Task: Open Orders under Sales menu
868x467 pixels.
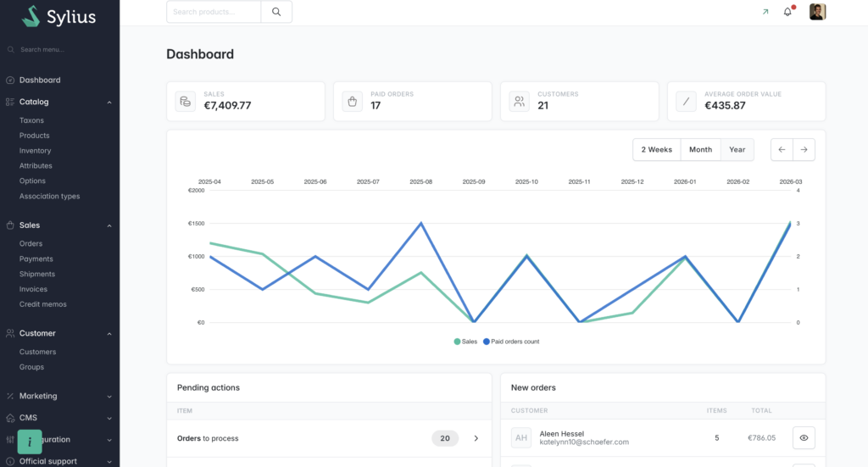Action: pyautogui.click(x=31, y=244)
